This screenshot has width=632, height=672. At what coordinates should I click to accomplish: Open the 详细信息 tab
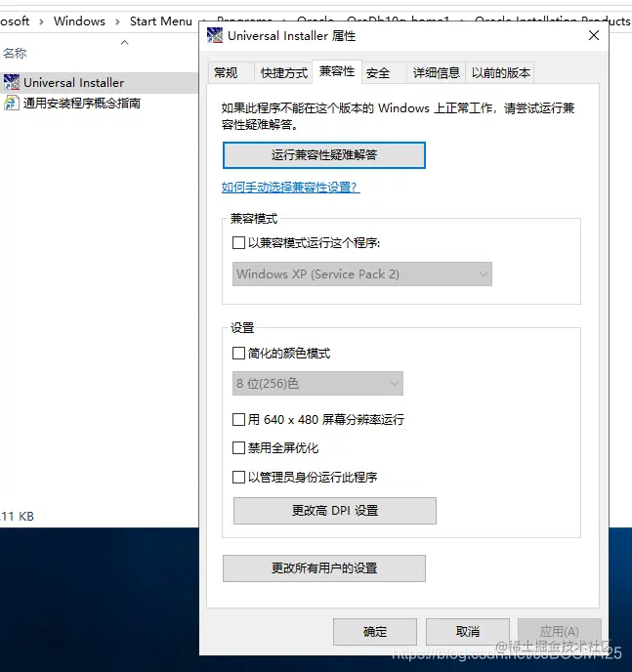437,73
